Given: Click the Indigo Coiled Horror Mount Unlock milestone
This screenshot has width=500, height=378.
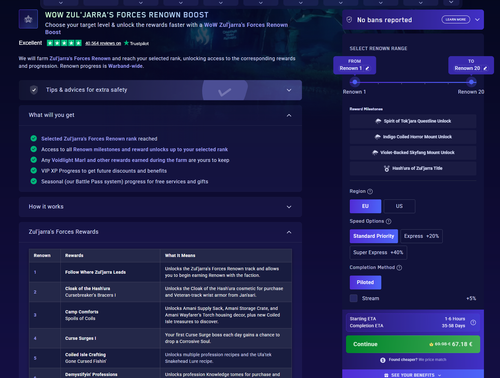Looking at the screenshot, I should click(413, 137).
